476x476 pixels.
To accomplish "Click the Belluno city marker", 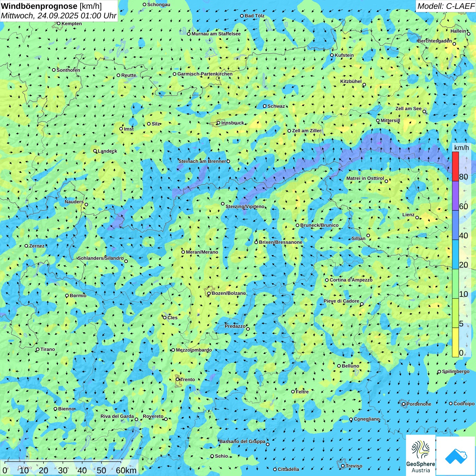I will point(339,366).
